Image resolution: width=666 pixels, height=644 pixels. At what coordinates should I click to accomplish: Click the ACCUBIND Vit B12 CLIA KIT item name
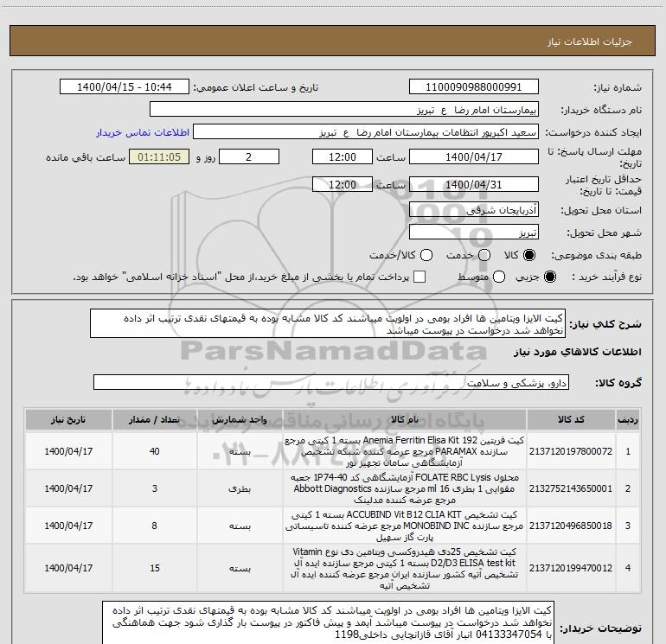[405, 526]
